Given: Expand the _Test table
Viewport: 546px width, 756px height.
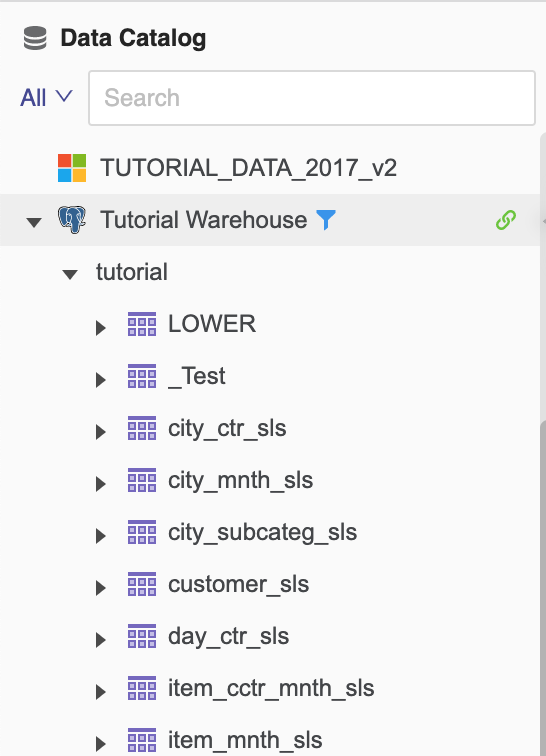Looking at the screenshot, I should point(101,380).
